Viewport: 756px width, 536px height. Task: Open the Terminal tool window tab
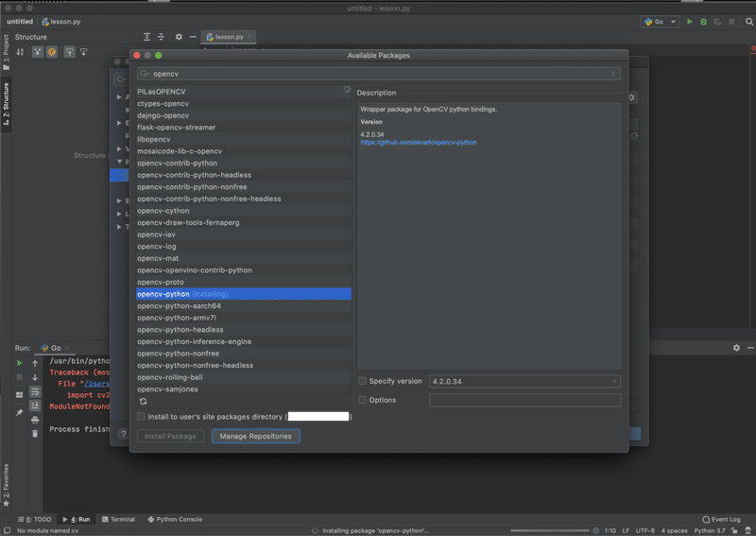pyautogui.click(x=118, y=519)
